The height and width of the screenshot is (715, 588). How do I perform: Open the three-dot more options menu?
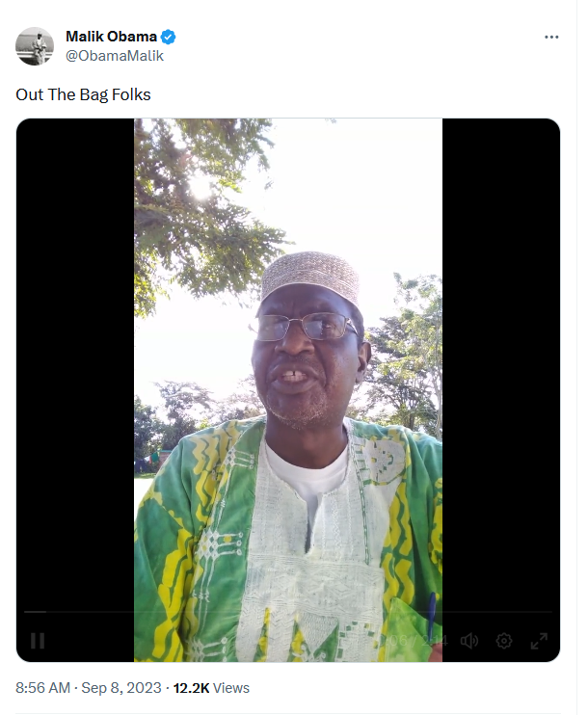(551, 37)
